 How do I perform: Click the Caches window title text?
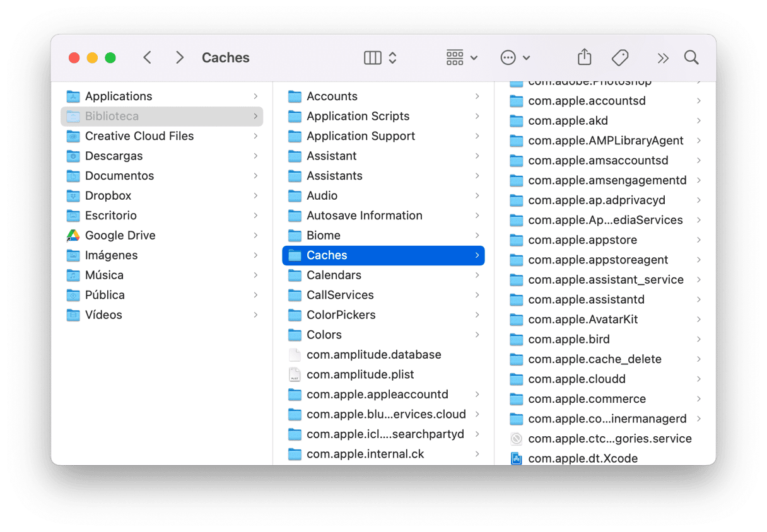(226, 58)
